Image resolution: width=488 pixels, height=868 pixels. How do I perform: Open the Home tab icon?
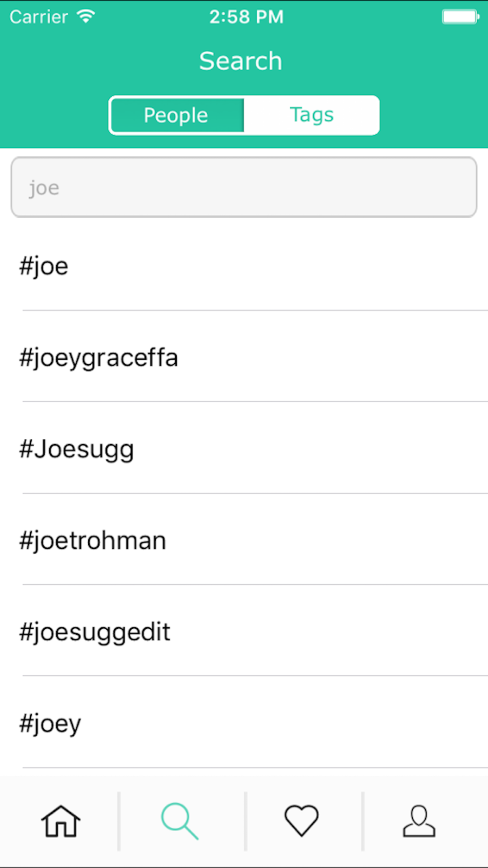pos(61,821)
